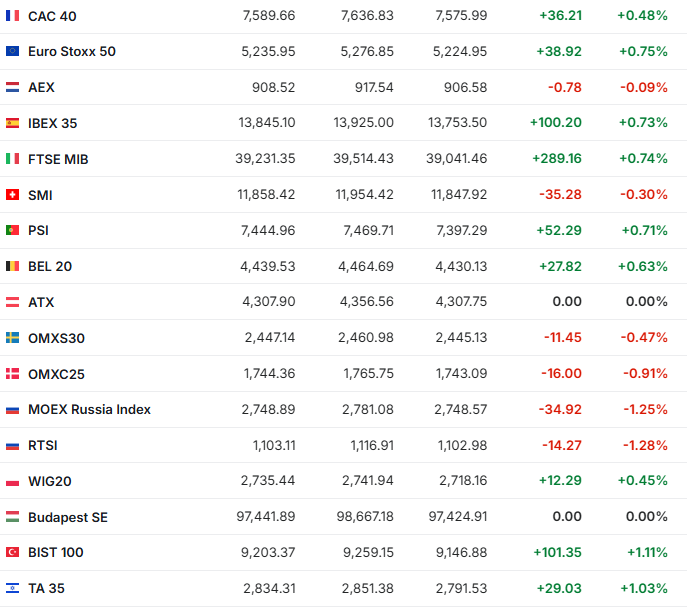687x607 pixels.
Task: Click the Italy flag next to FTSE MIB
Action: [x=12, y=159]
